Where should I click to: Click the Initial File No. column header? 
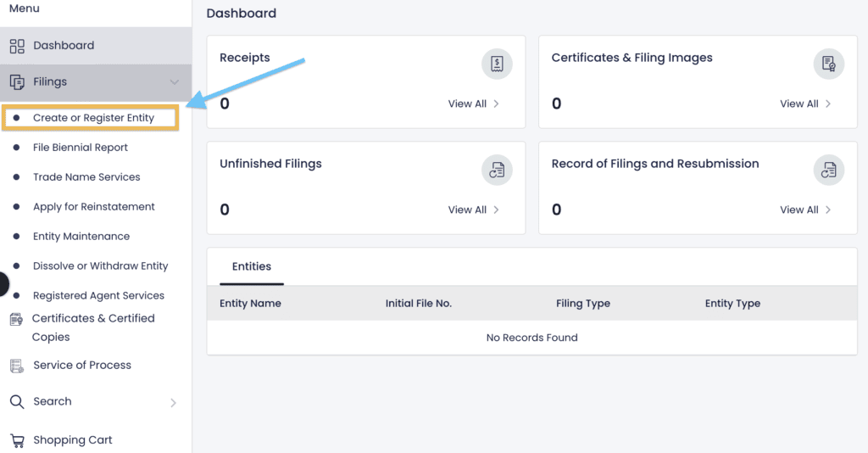coord(419,303)
